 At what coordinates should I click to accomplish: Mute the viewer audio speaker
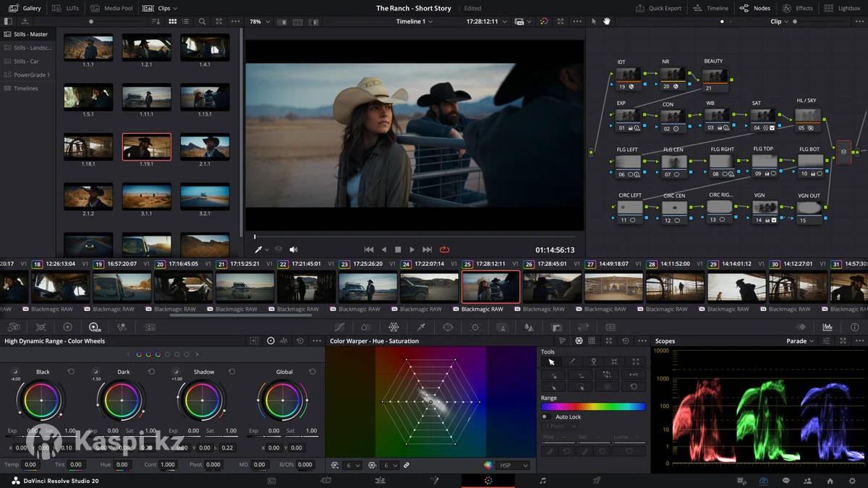tap(294, 249)
